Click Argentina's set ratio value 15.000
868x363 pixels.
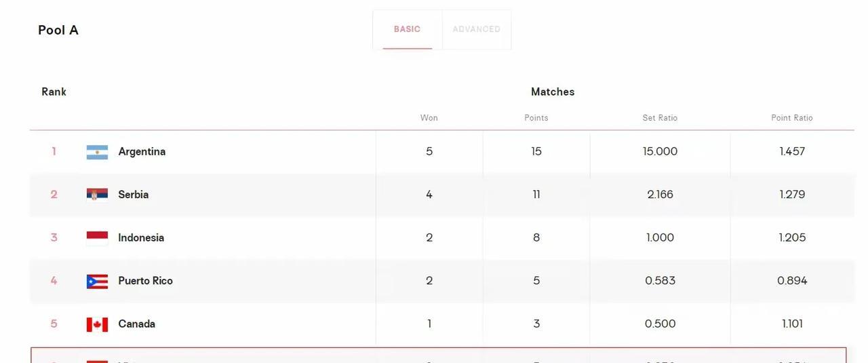click(660, 151)
